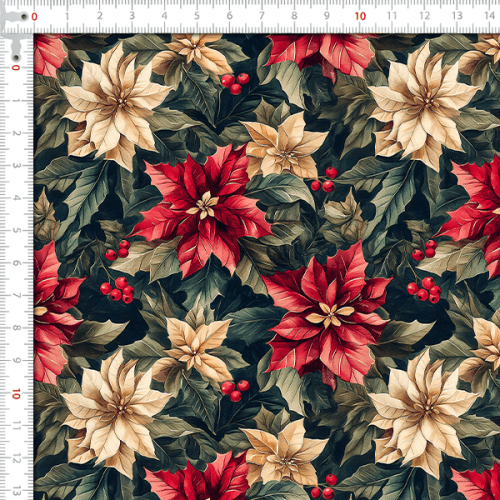Click the number 7 on horizontal ruler
500x500 pixels.
[x=262, y=16]
